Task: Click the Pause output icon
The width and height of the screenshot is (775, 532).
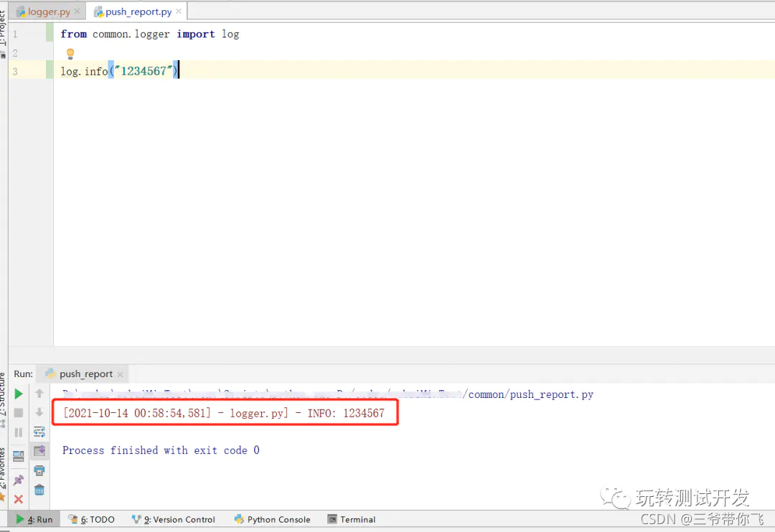Action: tap(18, 432)
